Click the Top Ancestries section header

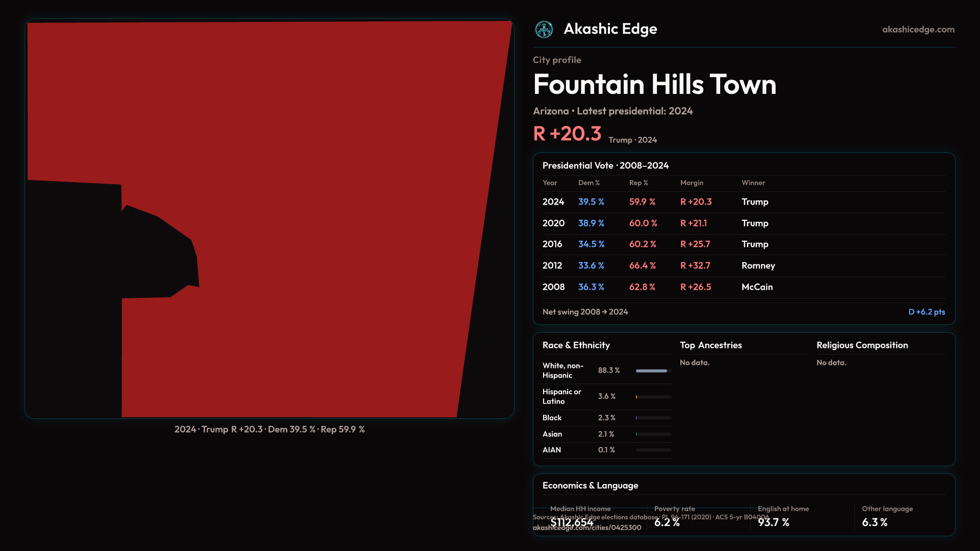coord(710,345)
